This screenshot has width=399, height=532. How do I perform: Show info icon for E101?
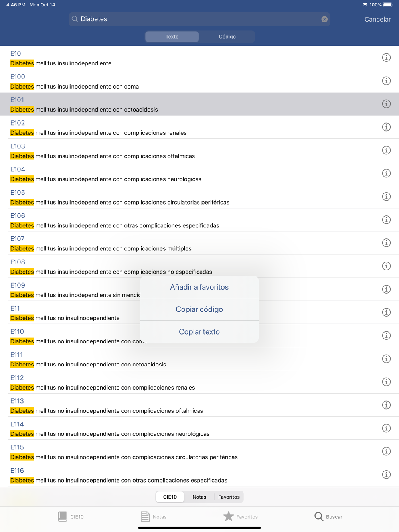386,104
